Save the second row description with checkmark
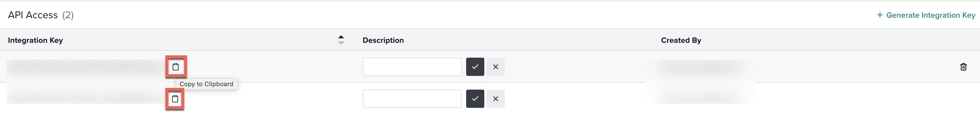This screenshot has height=113, width=980. point(475,99)
